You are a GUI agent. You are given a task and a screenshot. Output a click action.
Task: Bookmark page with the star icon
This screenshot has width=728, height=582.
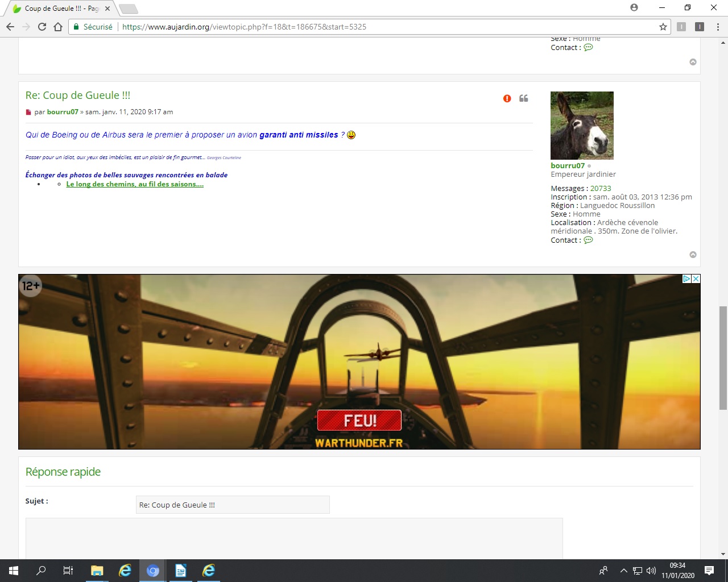tap(663, 27)
